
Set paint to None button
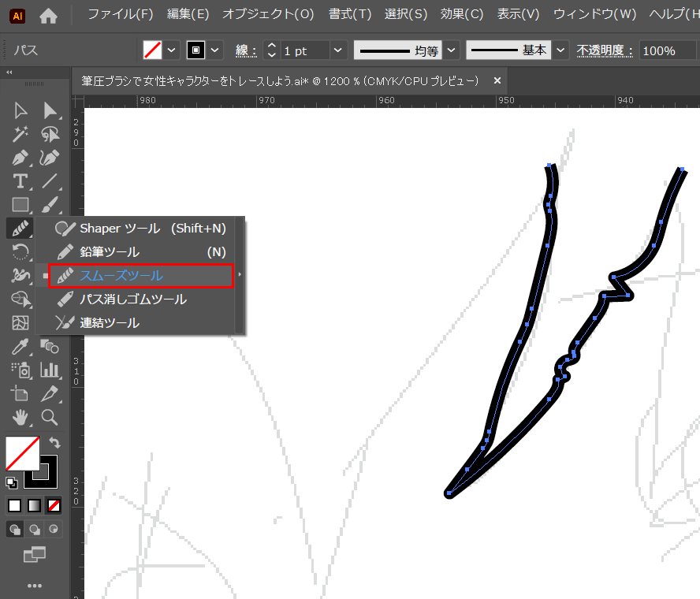(x=54, y=505)
